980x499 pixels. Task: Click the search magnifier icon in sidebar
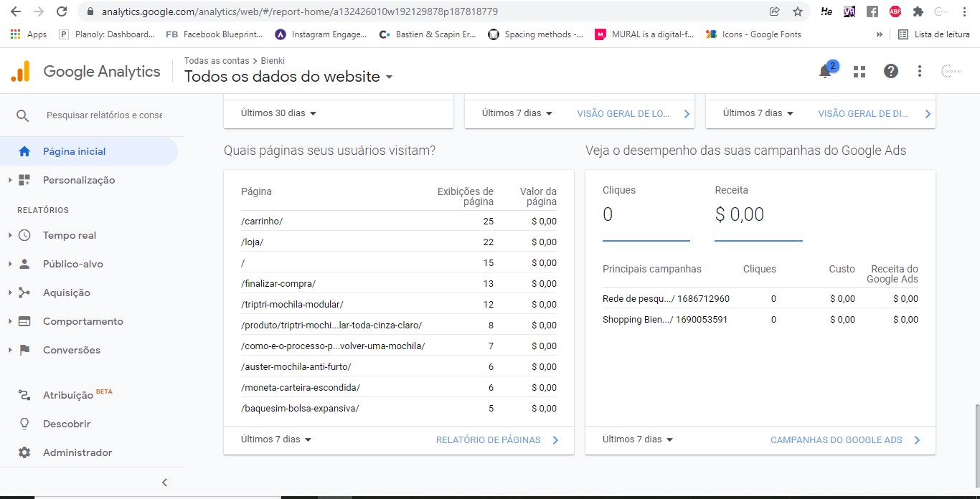(23, 115)
